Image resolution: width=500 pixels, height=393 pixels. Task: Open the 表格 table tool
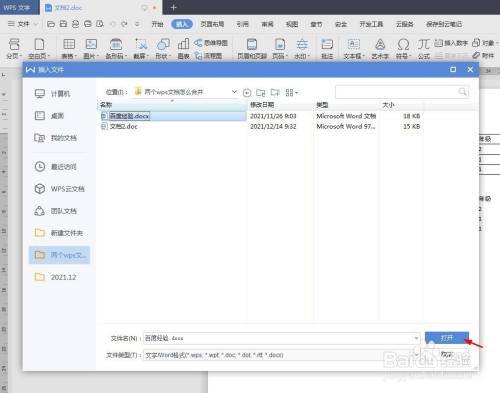point(69,49)
